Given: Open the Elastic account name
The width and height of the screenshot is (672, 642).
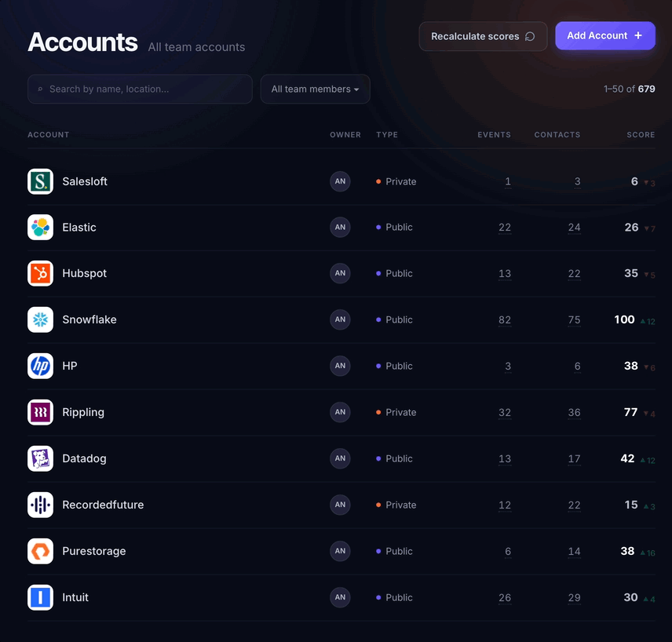Looking at the screenshot, I should pos(79,227).
